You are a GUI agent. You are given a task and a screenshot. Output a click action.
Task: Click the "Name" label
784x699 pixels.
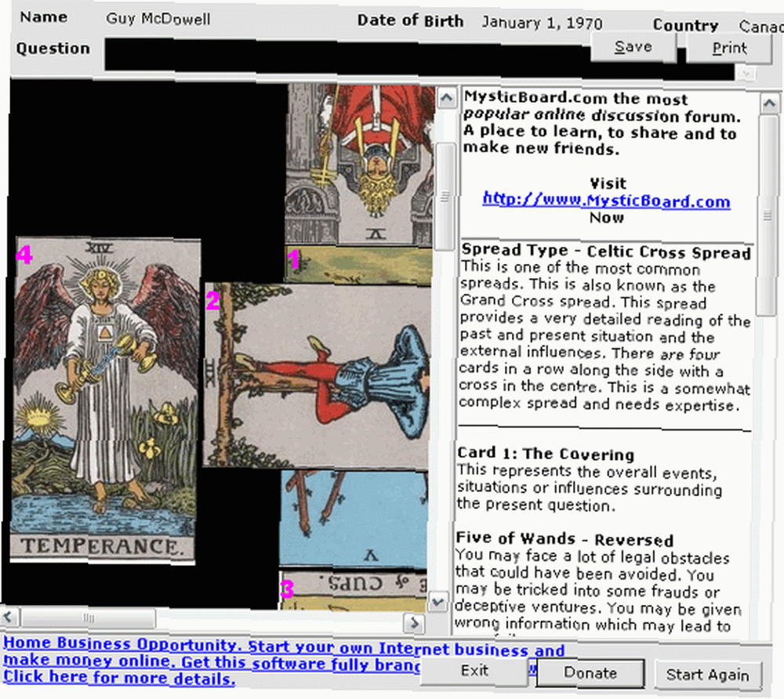point(43,17)
